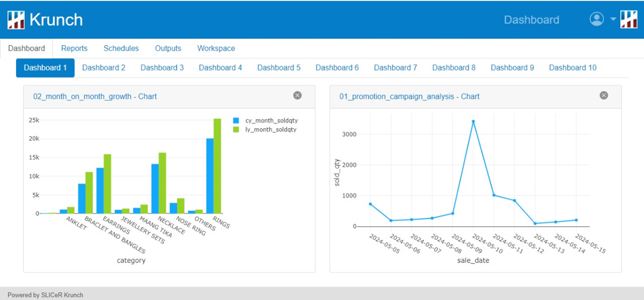
Task: Switch to Dashboard 7
Action: pyautogui.click(x=396, y=68)
